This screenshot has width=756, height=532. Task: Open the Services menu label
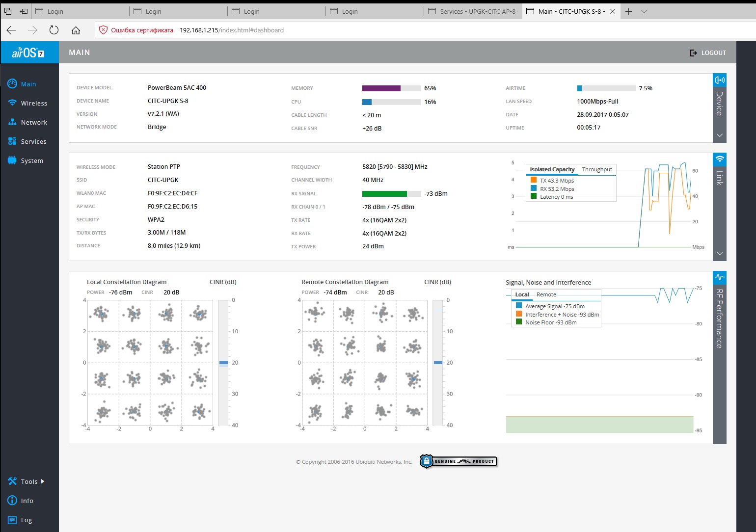point(33,141)
